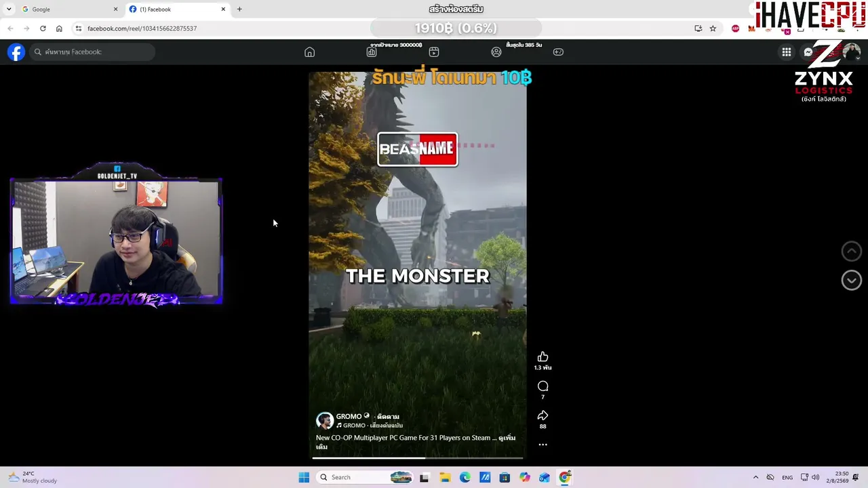Install the page as an app
868x488 pixels.
pyautogui.click(x=698, y=28)
